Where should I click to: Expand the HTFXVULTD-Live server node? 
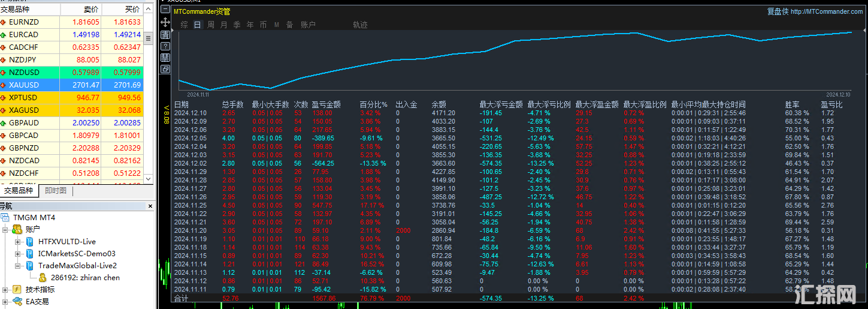click(x=18, y=242)
